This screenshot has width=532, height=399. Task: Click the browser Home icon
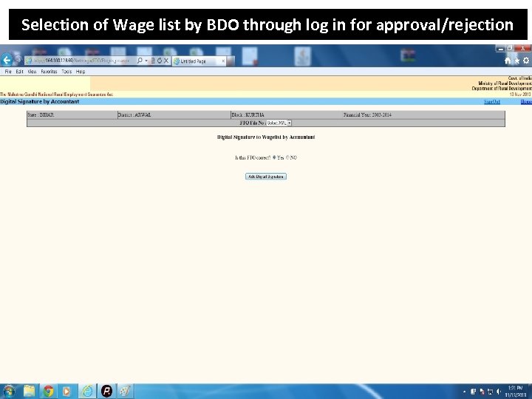click(508, 61)
